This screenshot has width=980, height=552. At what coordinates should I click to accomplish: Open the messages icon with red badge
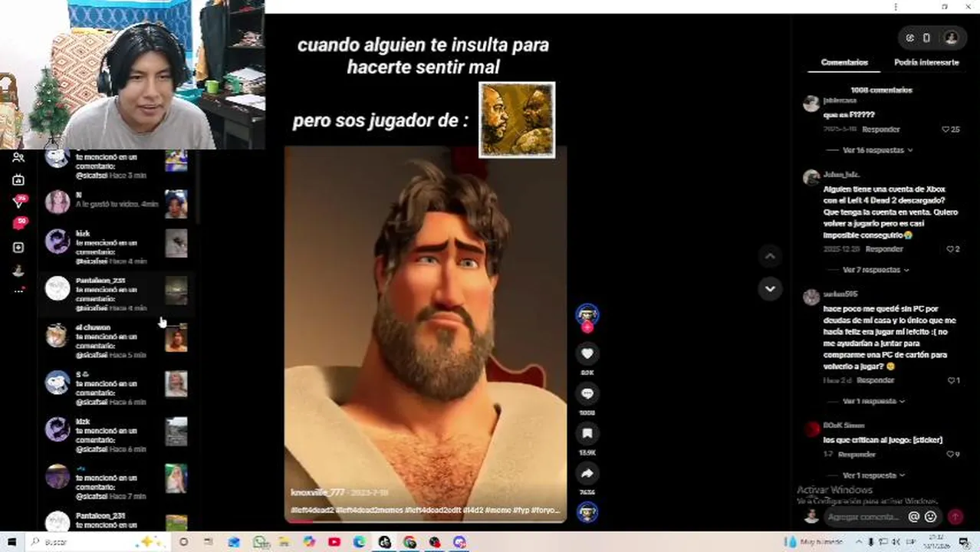pyautogui.click(x=18, y=202)
